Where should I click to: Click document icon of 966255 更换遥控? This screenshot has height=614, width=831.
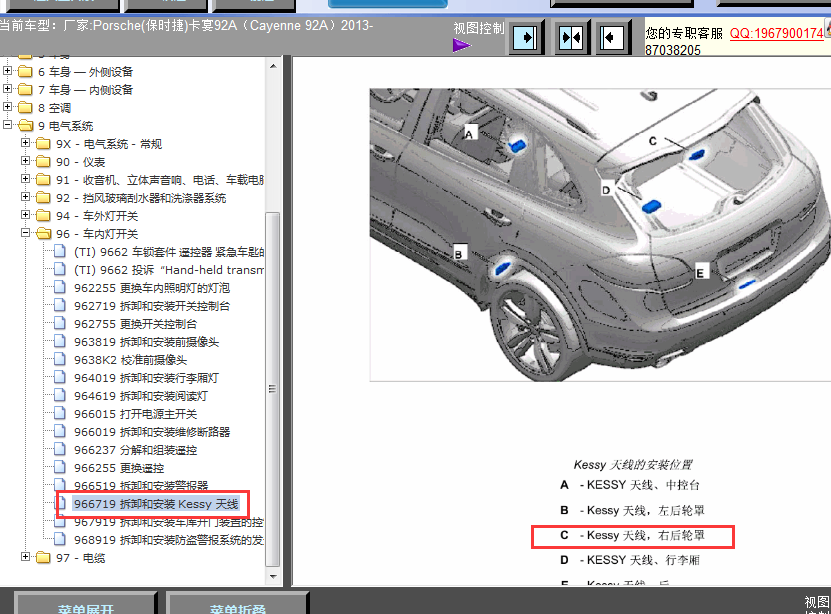point(60,467)
